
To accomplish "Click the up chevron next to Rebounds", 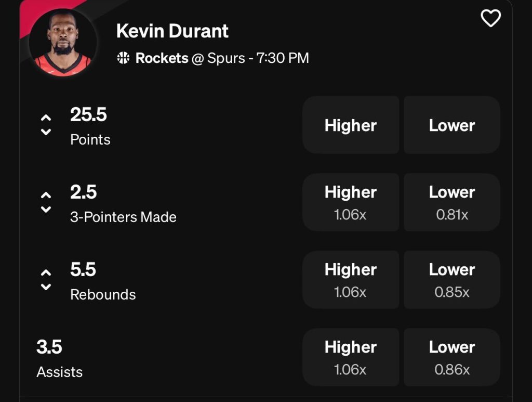I will pyautogui.click(x=46, y=271).
